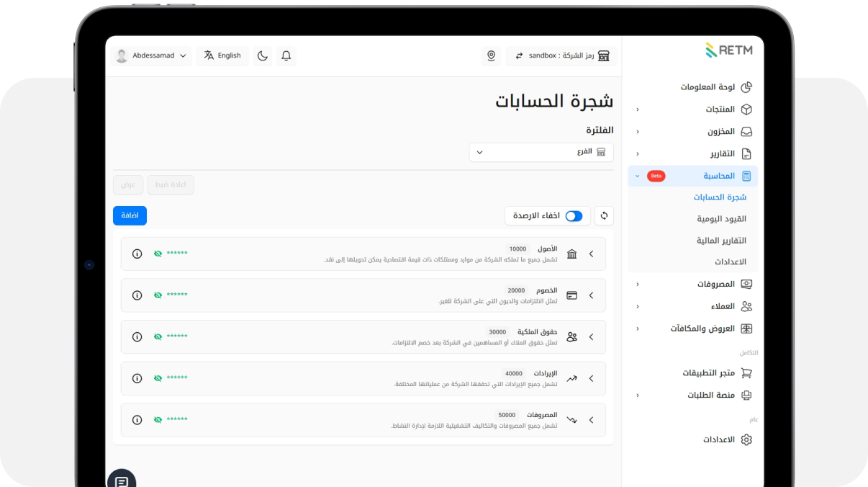Click the المحاسبة calculator icon

click(x=746, y=176)
